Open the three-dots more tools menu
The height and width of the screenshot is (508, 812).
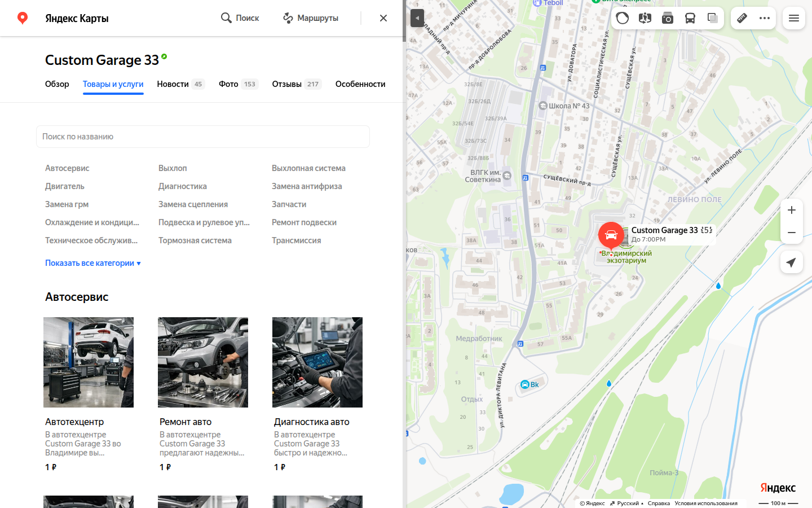(x=765, y=18)
